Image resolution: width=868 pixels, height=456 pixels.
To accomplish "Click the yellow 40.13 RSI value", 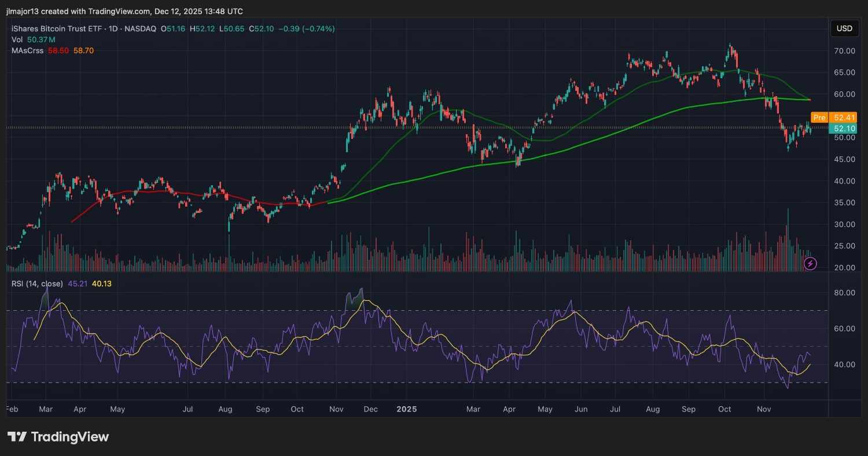I will coord(102,284).
